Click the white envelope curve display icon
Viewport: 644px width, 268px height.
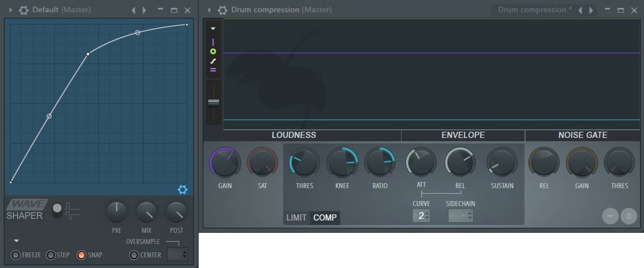[213, 61]
